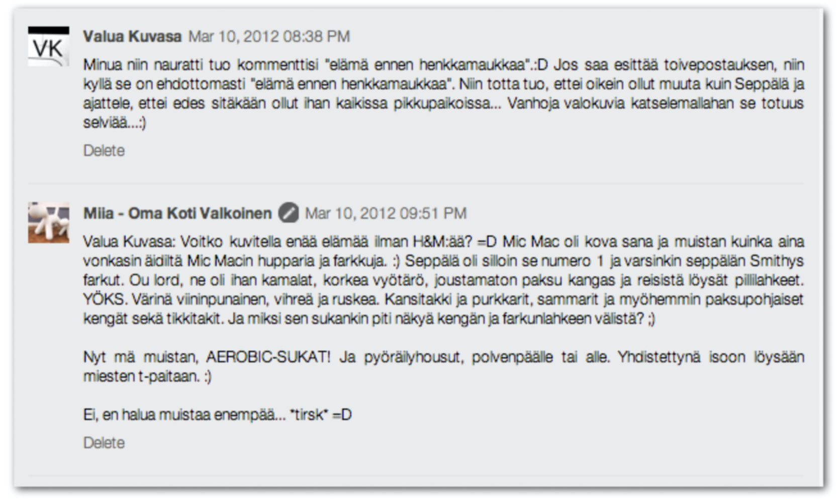Click the H&M:ää text in Miia's reply

pyautogui.click(x=442, y=242)
